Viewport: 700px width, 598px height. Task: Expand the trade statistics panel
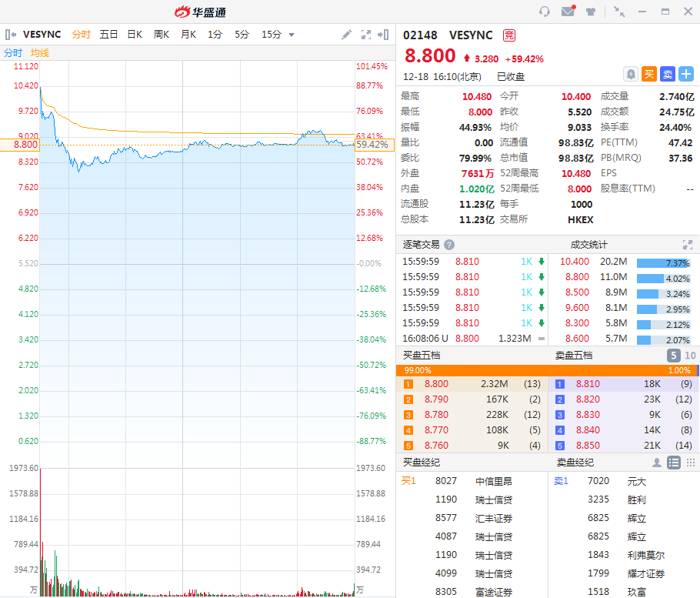click(x=688, y=245)
